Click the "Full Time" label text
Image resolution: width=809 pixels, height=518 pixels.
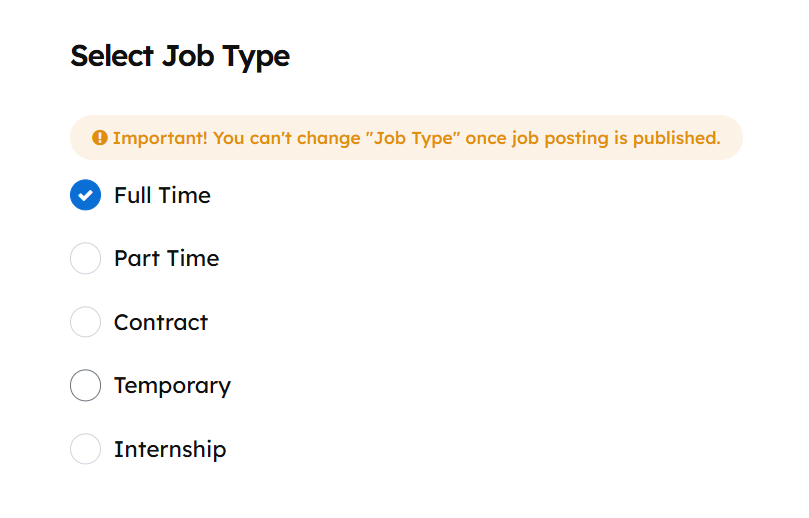click(162, 195)
